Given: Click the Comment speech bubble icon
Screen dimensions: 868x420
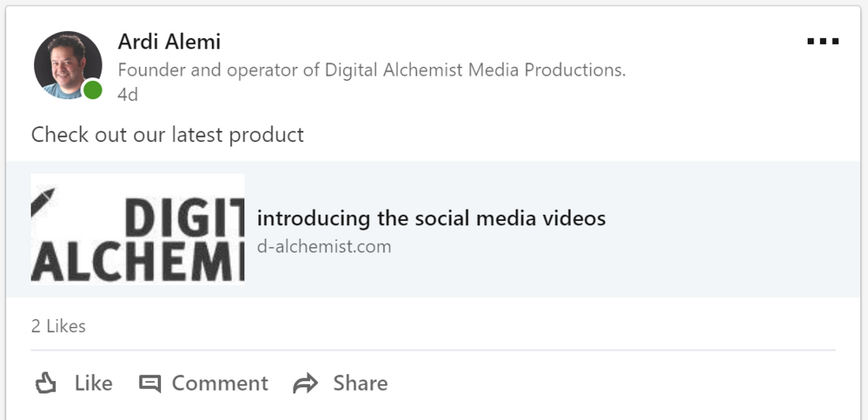Looking at the screenshot, I should pos(150,383).
